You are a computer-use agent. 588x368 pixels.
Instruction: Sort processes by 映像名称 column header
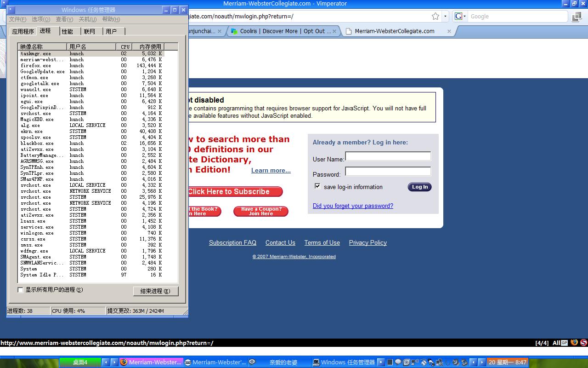(x=42, y=46)
